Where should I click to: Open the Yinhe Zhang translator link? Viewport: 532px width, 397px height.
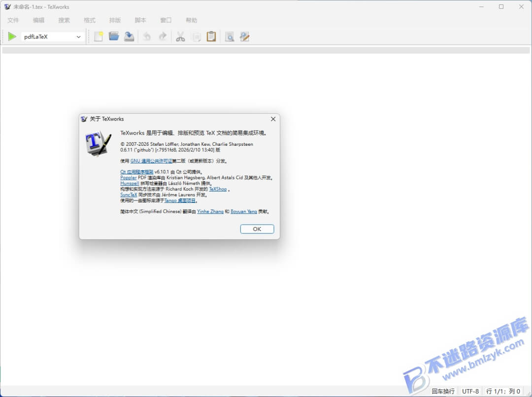click(210, 211)
